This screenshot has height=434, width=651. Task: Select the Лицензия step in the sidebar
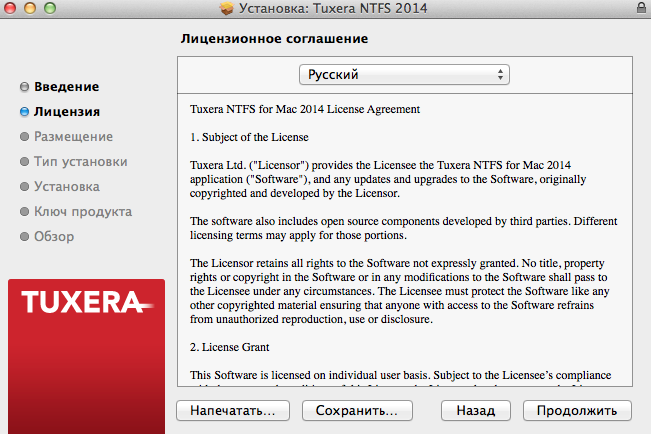(x=67, y=111)
